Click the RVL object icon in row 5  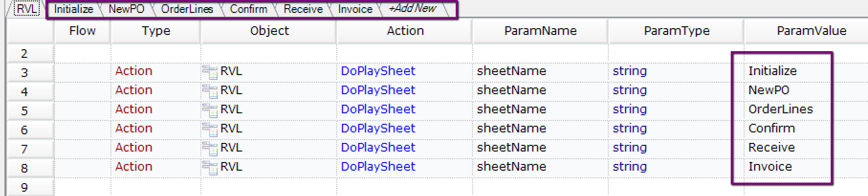click(209, 110)
